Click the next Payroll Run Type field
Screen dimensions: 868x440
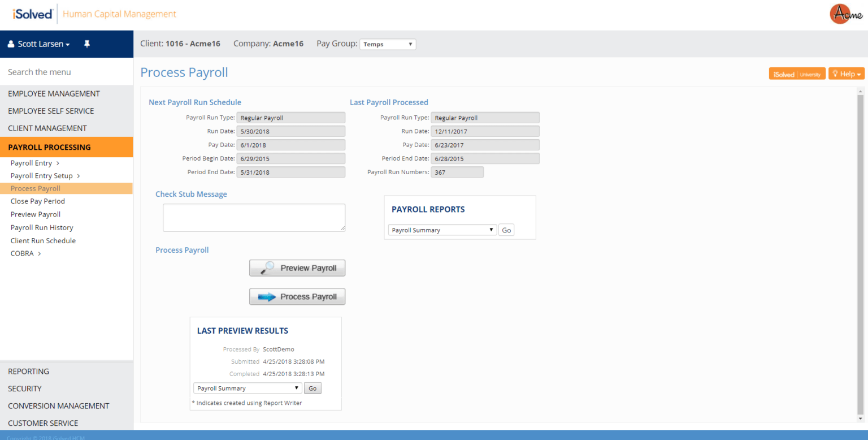(291, 118)
